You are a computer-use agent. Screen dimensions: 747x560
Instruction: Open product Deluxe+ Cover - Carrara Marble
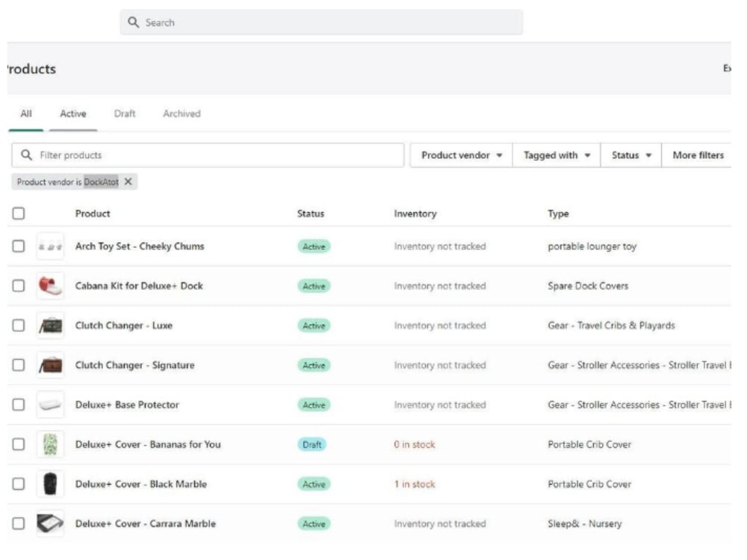pyautogui.click(x=146, y=523)
